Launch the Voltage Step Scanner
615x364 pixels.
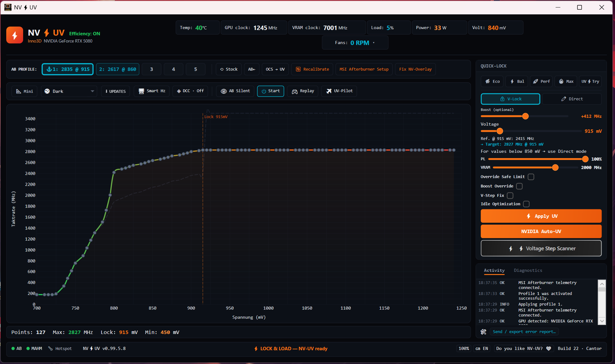tap(541, 248)
